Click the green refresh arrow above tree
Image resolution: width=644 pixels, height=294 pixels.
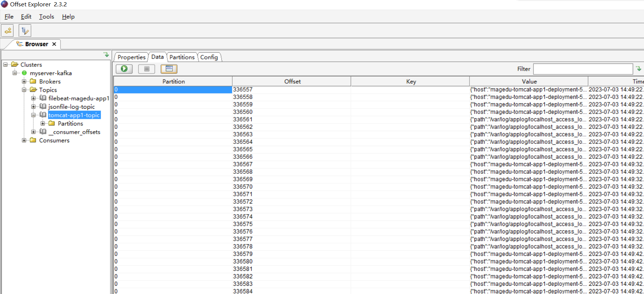(106, 55)
